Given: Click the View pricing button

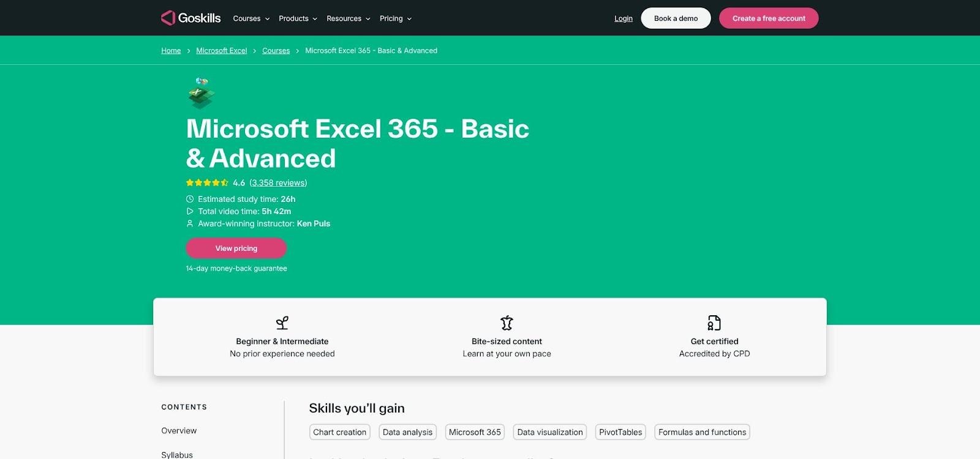Looking at the screenshot, I should [x=236, y=248].
